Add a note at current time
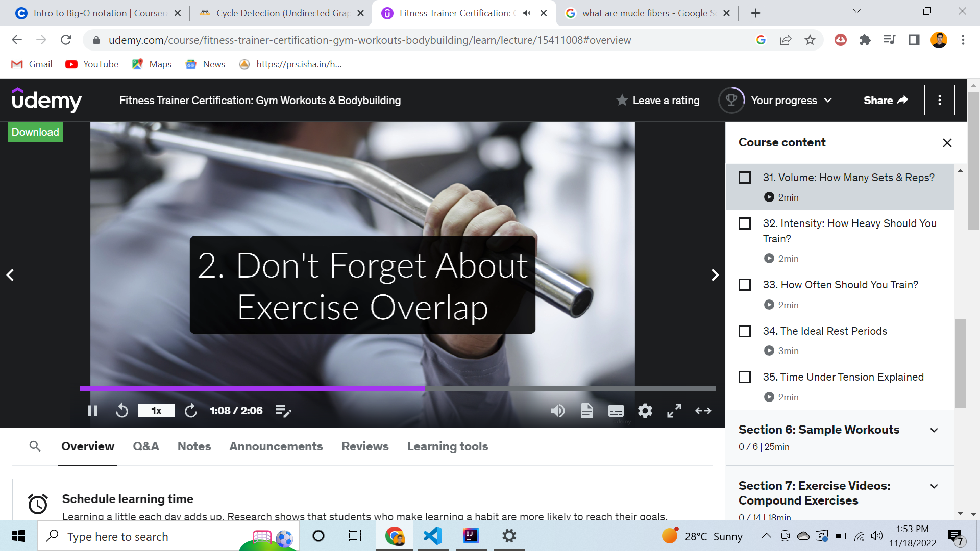 283,411
